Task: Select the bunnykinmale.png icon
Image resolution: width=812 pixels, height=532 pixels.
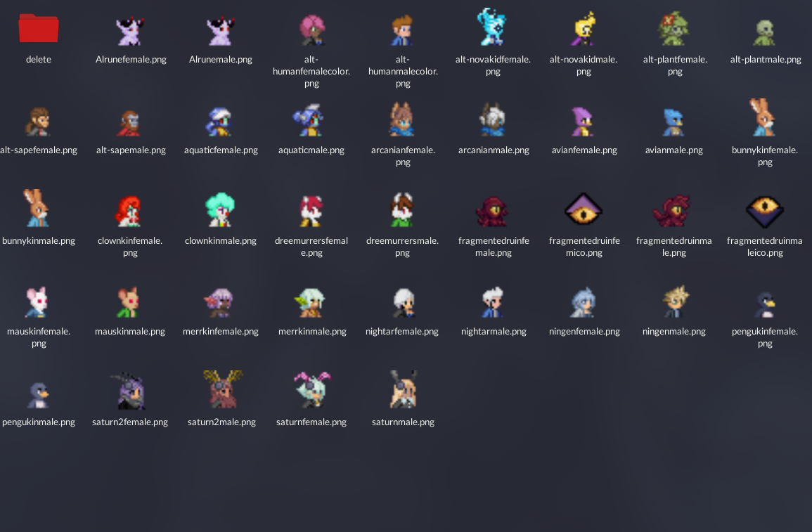Action: (x=37, y=208)
